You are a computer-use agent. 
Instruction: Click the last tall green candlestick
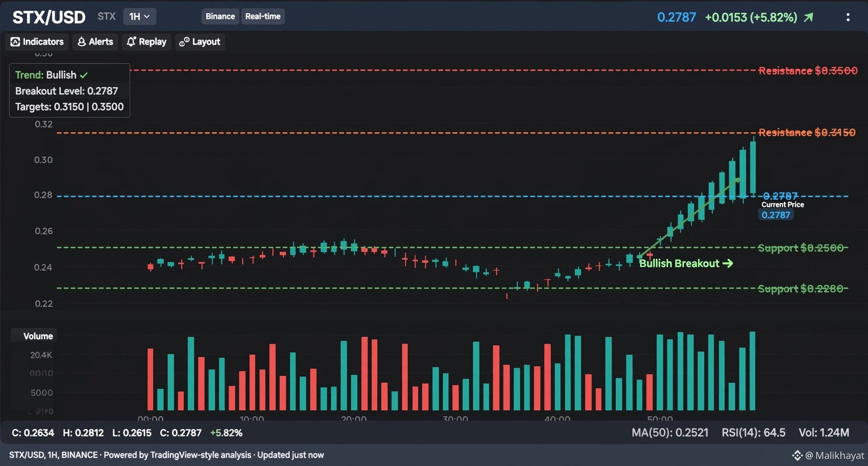(753, 167)
